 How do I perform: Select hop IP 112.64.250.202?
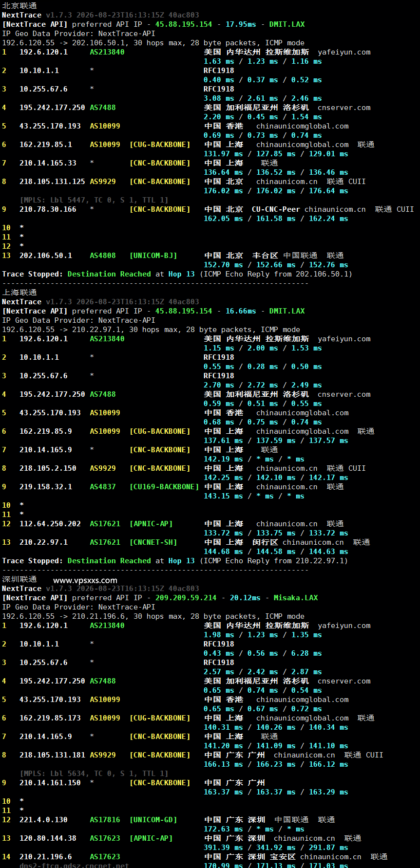click(x=50, y=524)
